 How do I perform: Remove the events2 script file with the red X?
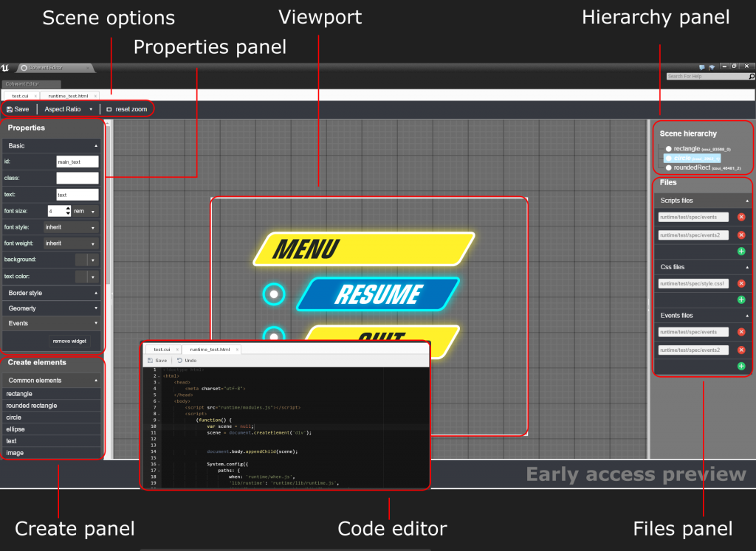741,235
